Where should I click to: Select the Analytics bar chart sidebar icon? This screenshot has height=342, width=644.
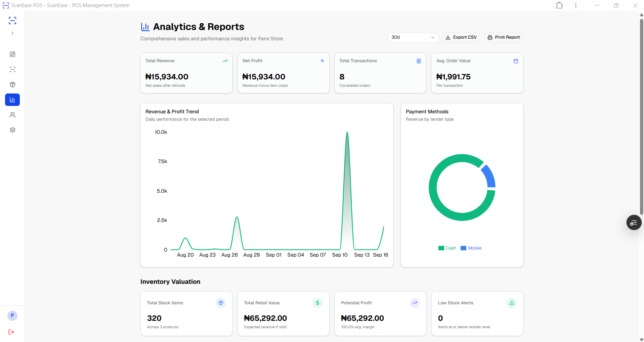tap(12, 100)
